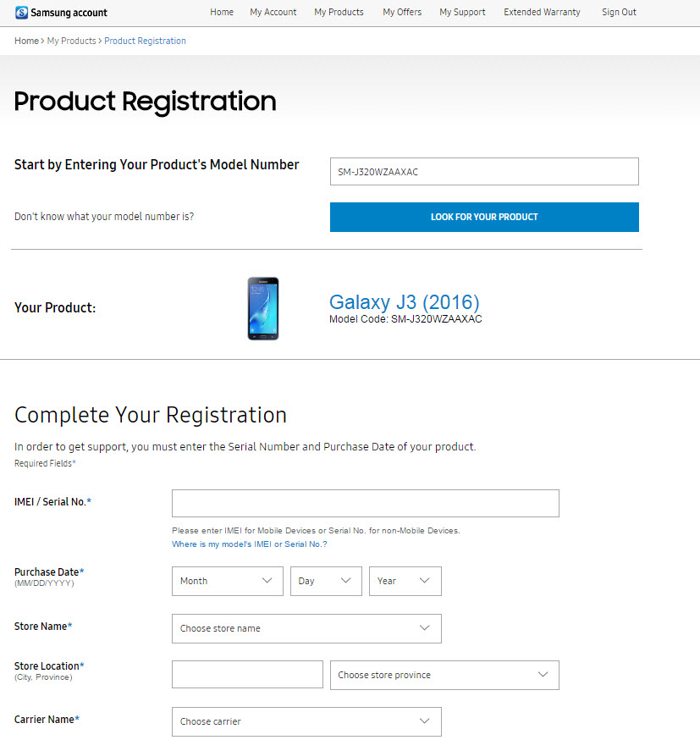Click the Galaxy J3 (2016) product title
The height and width of the screenshot is (751, 700).
(404, 302)
